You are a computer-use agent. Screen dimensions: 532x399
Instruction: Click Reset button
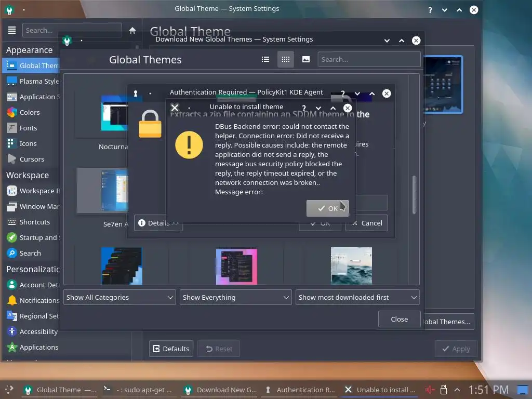tap(219, 349)
